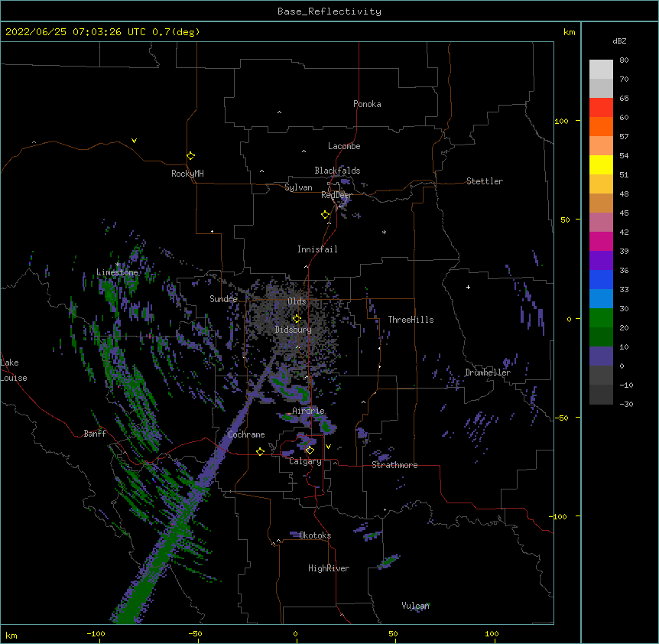Pick the red swatch between 65 and 60 dBZ

click(x=601, y=108)
